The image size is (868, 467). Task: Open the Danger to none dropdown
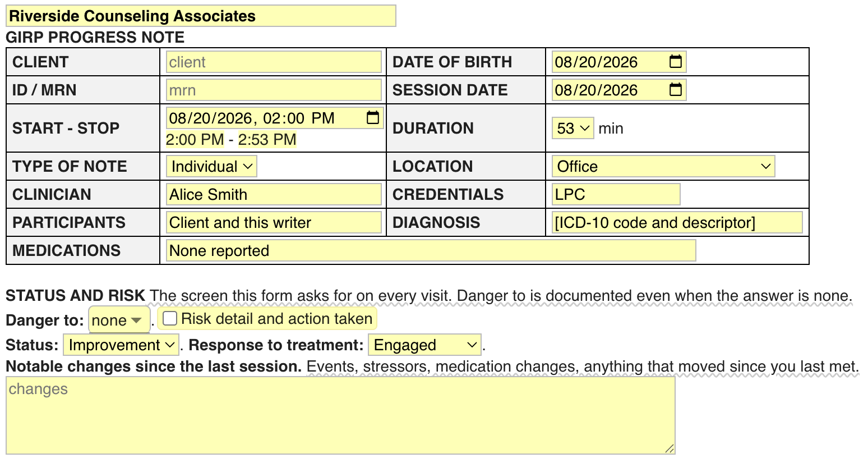tap(119, 321)
